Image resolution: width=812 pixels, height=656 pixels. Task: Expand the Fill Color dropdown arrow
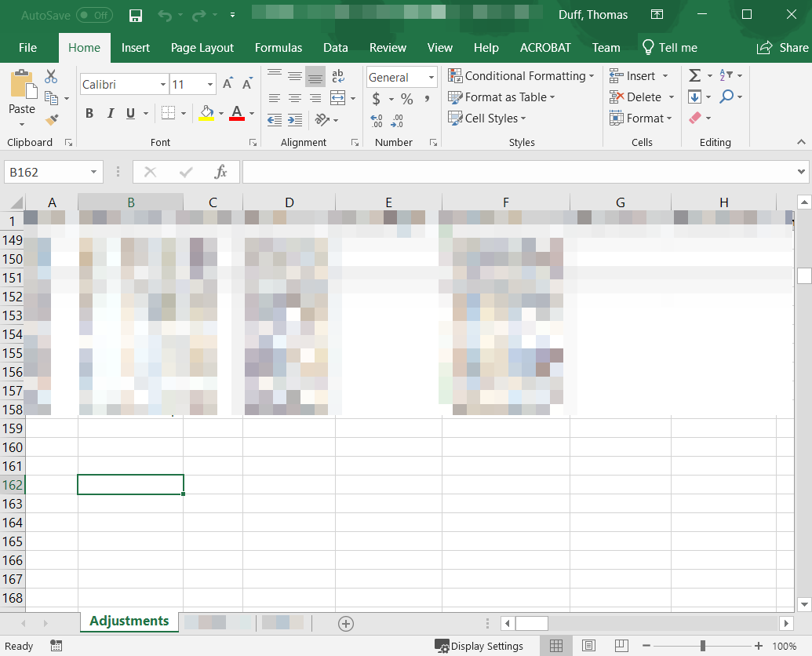[219, 113]
